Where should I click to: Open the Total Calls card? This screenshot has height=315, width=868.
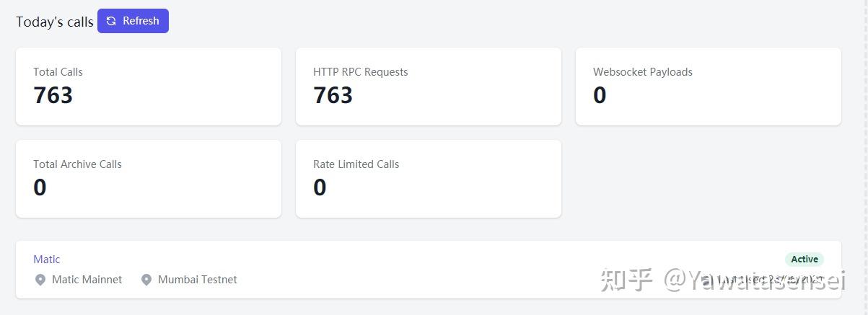coord(149,86)
